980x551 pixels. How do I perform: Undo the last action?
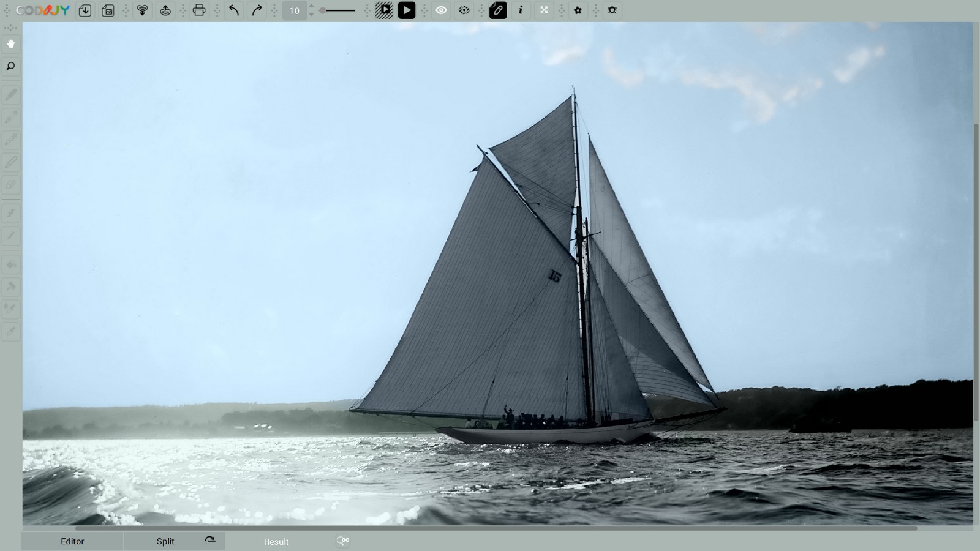pyautogui.click(x=233, y=10)
